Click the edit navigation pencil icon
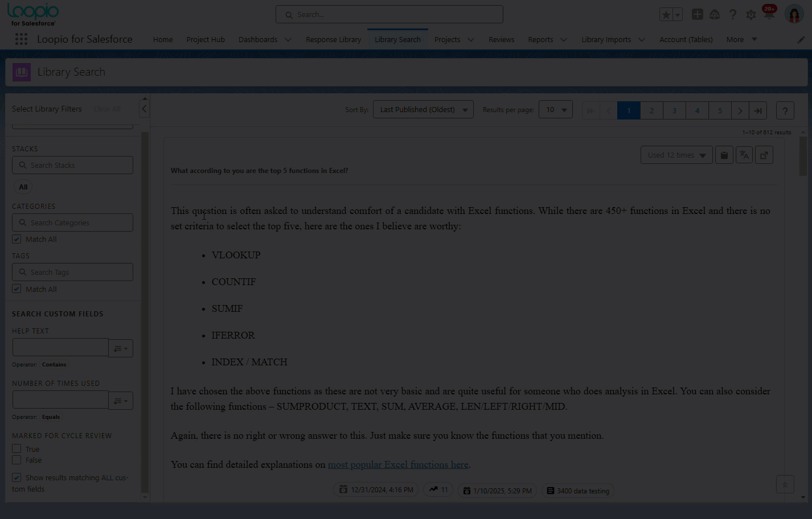 (801, 40)
